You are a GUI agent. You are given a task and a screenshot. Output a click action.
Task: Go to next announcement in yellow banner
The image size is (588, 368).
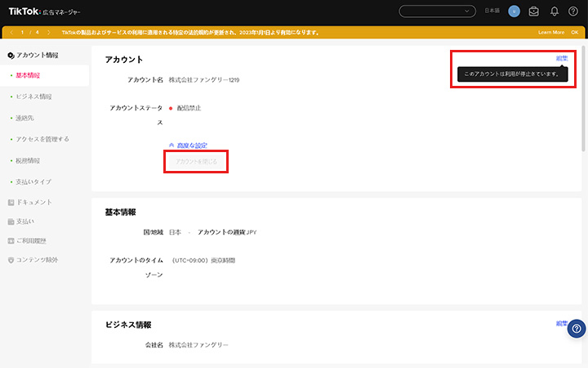coord(49,32)
